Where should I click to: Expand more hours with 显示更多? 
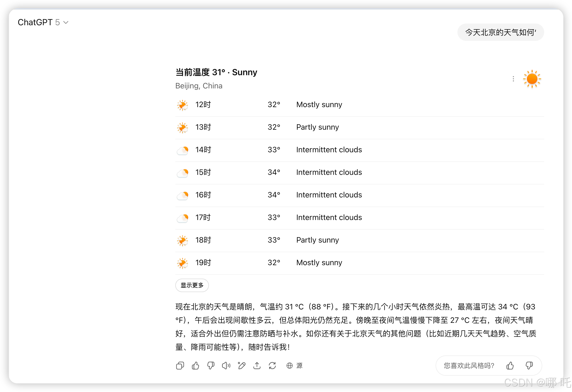[x=192, y=285]
